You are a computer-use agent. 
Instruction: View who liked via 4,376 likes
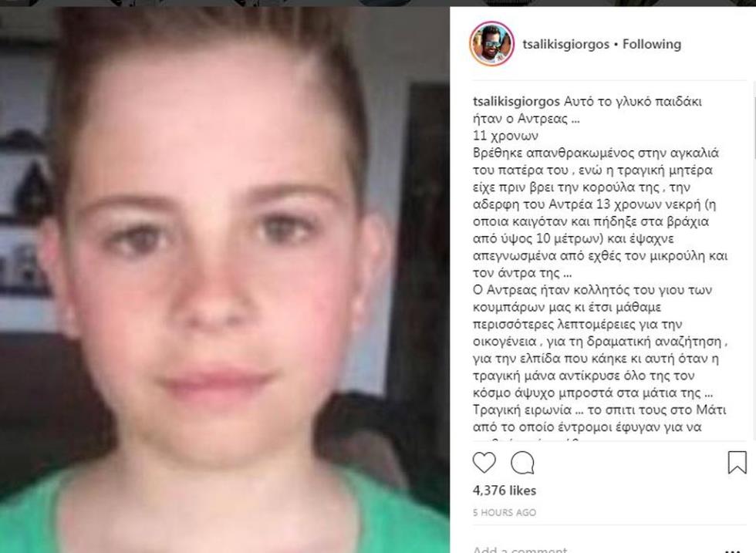click(x=505, y=491)
